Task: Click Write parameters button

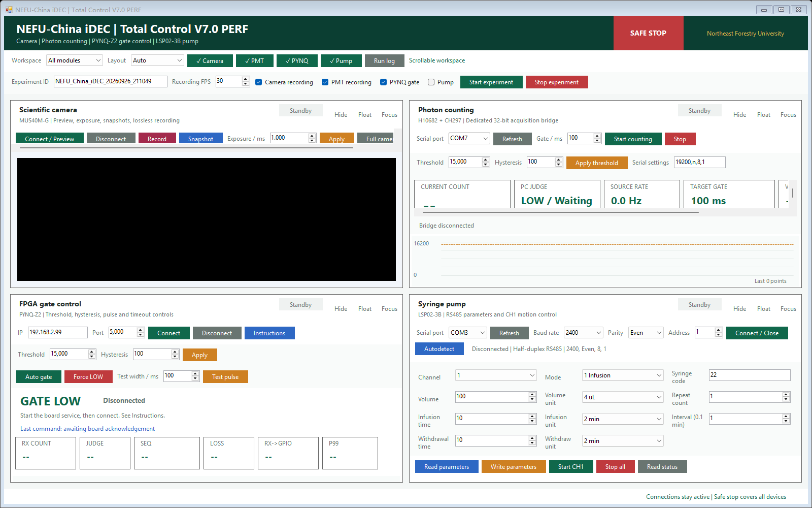Action: click(x=514, y=467)
